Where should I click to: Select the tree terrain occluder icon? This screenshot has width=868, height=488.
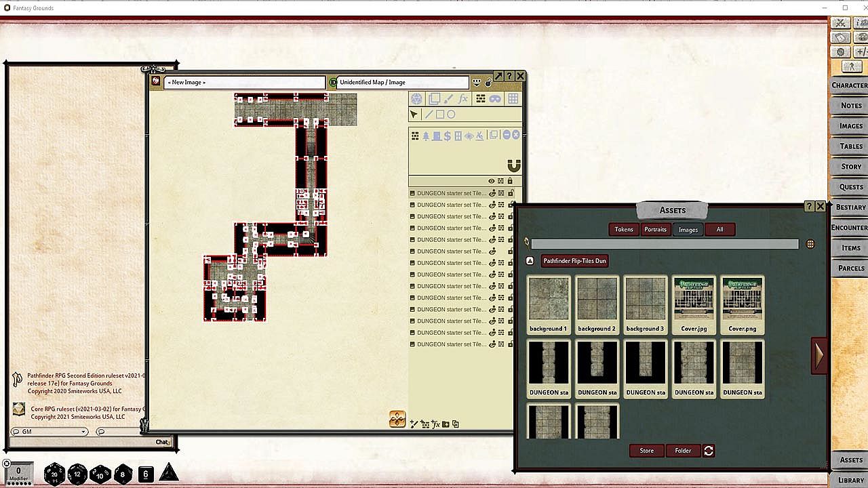point(425,136)
